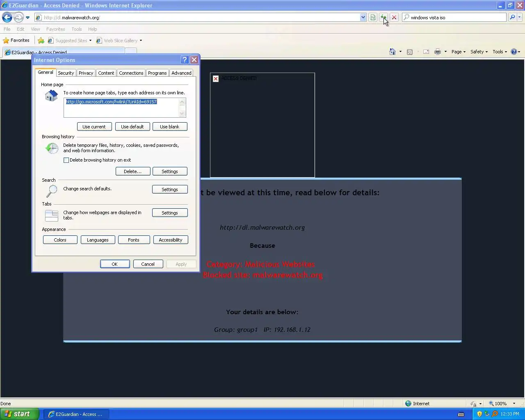Viewport: 525px width, 420px height.
Task: Click the broken ACCESS DENIED image icon
Action: tap(216, 79)
